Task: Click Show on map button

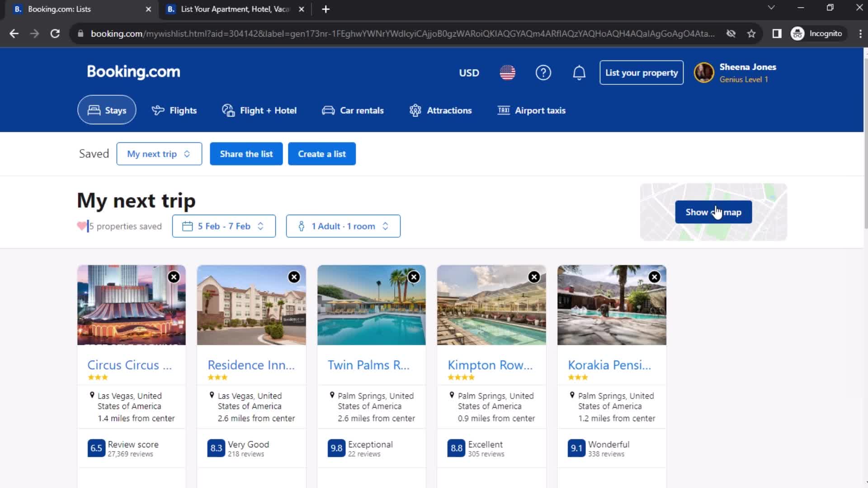Action: [x=713, y=211]
